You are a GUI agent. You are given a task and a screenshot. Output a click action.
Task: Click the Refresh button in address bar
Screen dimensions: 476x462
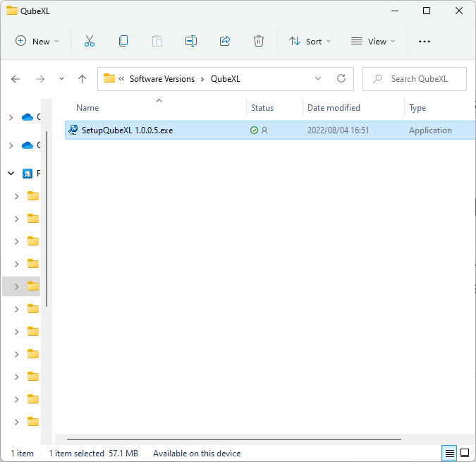click(341, 79)
